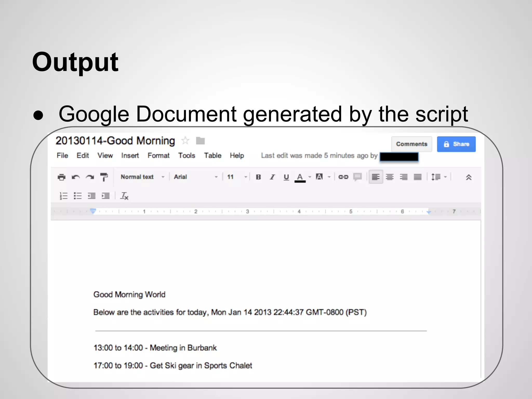Open the Help menu
The height and width of the screenshot is (399, 532).
[237, 155]
